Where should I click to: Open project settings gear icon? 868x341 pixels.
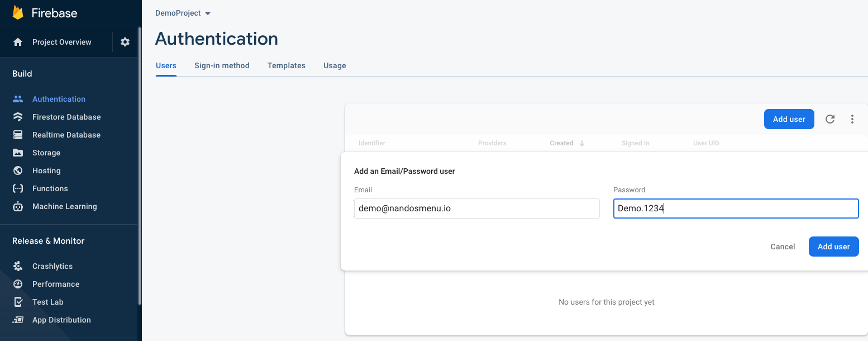coord(125,42)
